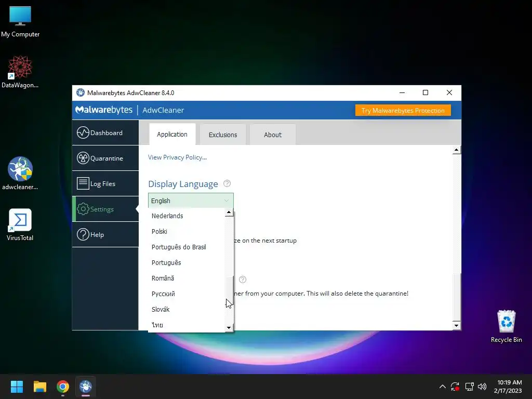Image resolution: width=532 pixels, height=399 pixels.
Task: Open network status tray icon
Action: click(x=469, y=387)
